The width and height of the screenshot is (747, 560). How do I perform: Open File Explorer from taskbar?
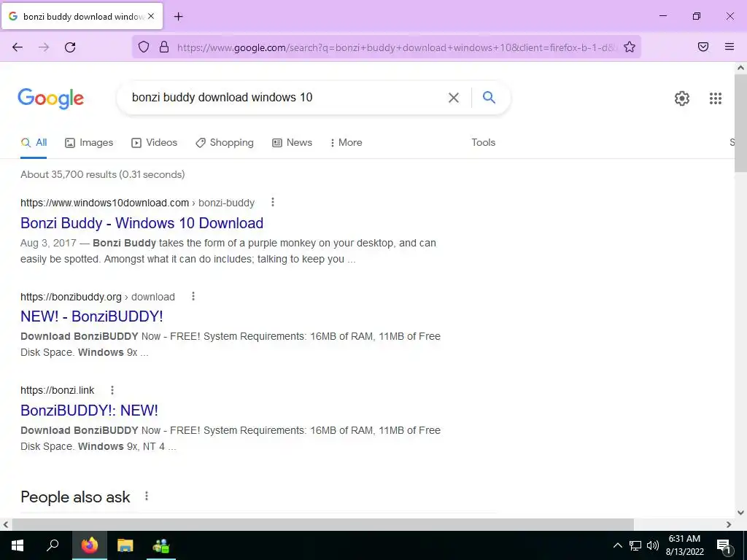pyautogui.click(x=125, y=545)
